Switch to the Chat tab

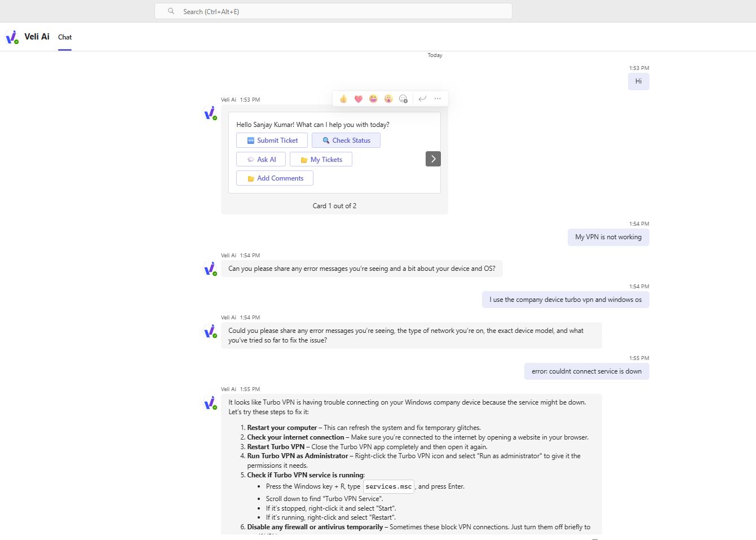(x=64, y=37)
